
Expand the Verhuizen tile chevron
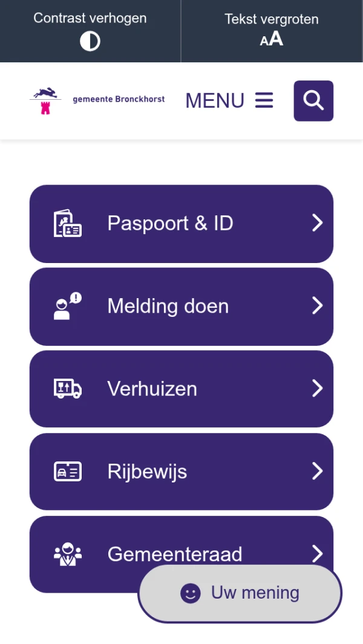click(x=318, y=389)
